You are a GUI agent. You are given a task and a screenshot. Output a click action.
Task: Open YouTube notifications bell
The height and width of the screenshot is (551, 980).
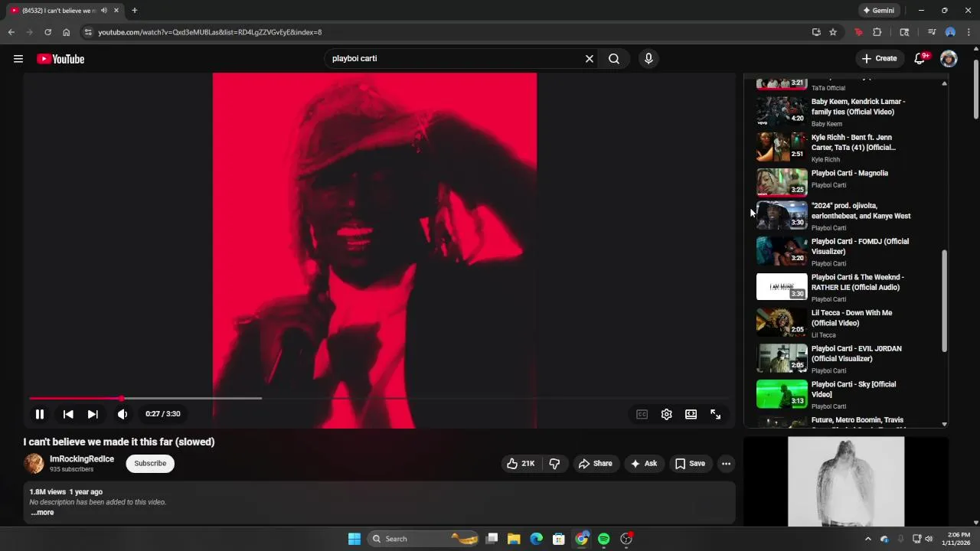tap(921, 59)
